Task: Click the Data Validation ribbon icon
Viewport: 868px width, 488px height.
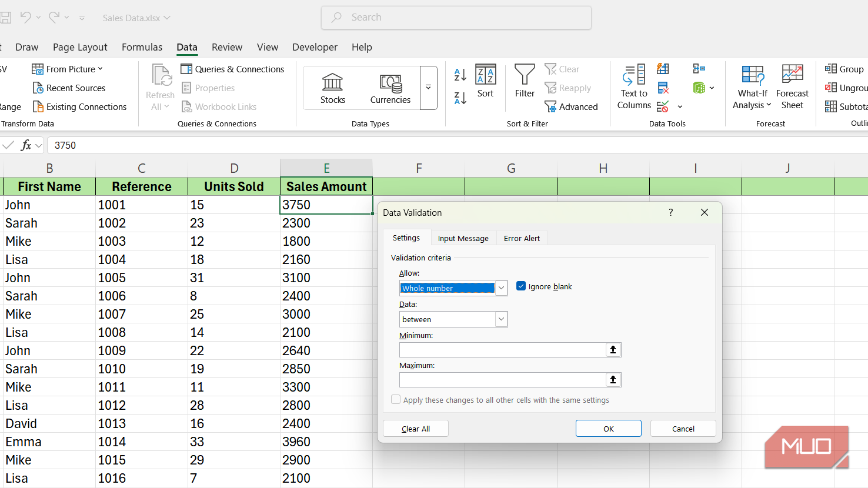Action: pyautogui.click(x=663, y=107)
